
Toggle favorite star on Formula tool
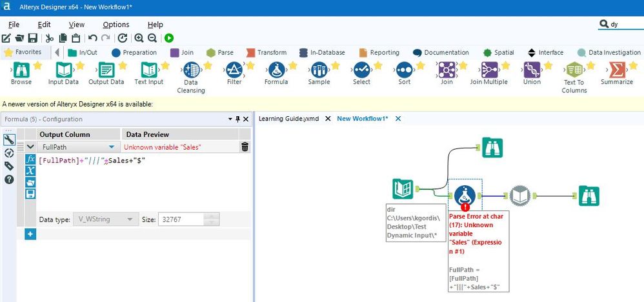point(292,65)
